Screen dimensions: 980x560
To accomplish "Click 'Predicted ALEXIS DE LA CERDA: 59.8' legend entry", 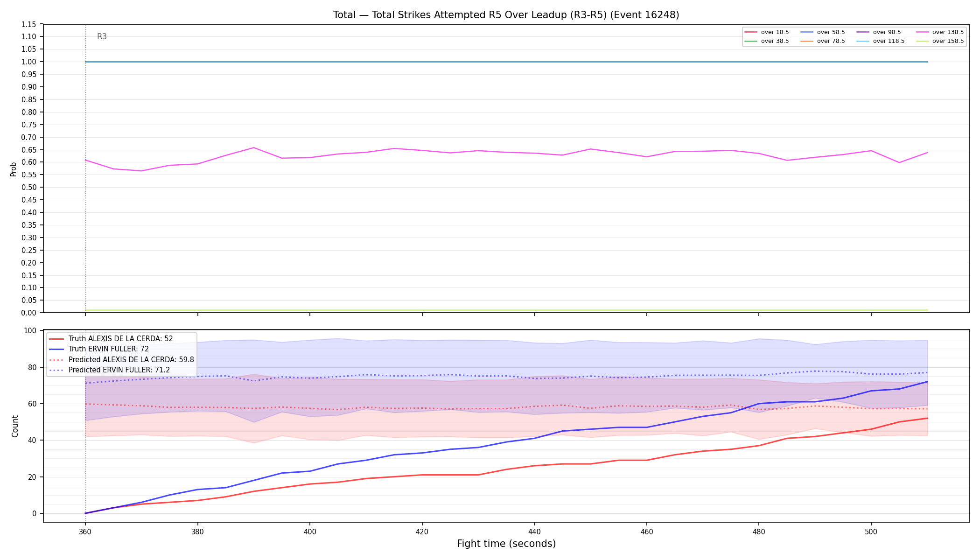I will point(121,360).
